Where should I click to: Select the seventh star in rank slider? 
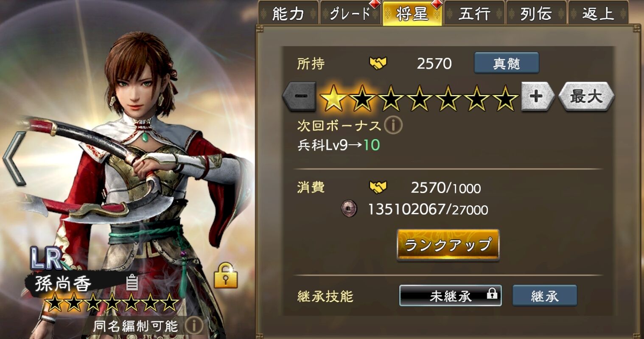click(x=505, y=98)
